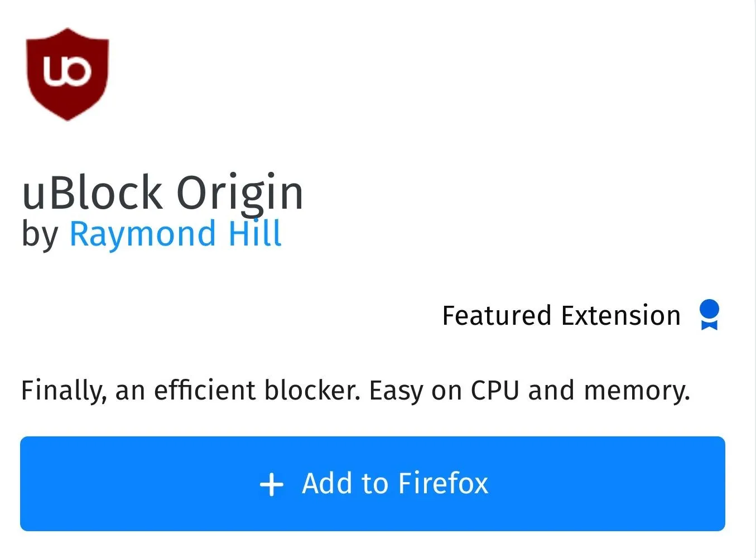
Task: Click the word 'Origin' in the title
Action: (x=240, y=194)
